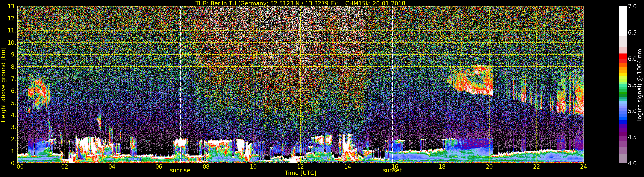Click the plot title naming Berlin TU
The image size is (644, 177).
[300, 3]
